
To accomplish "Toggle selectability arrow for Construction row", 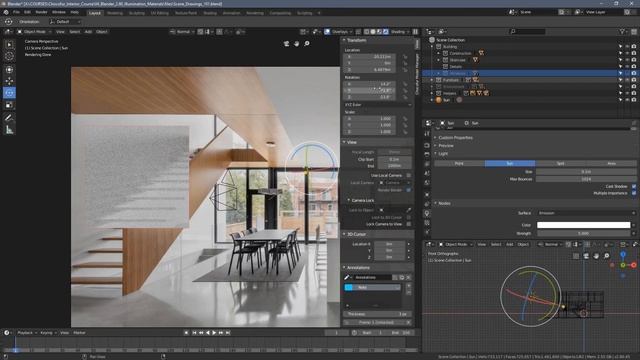I will (620, 53).
